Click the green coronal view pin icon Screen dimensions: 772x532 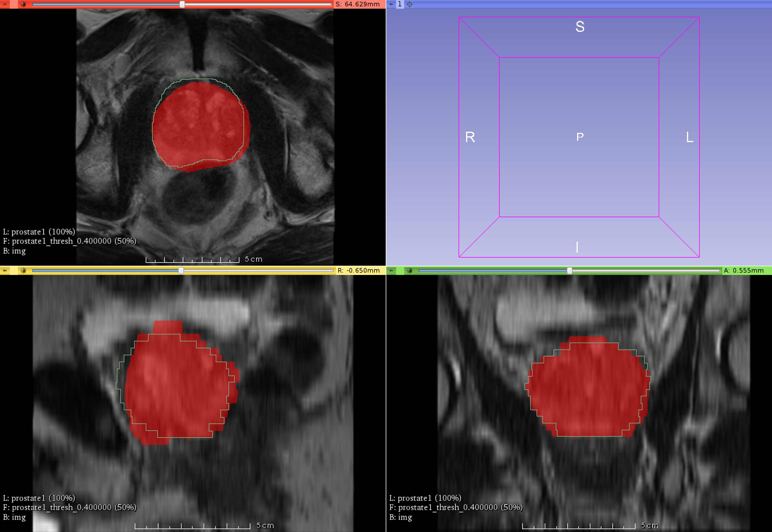pos(391,270)
